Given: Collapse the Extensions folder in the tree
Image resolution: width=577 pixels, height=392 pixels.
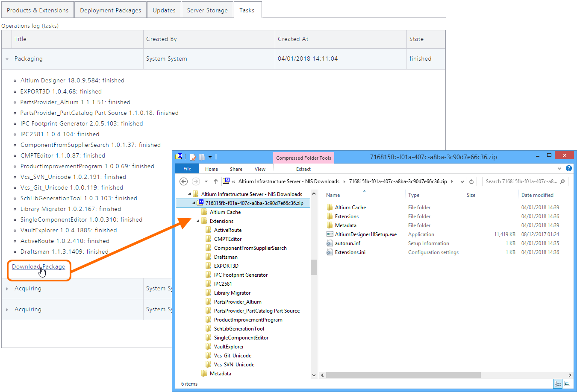Looking at the screenshot, I should [198, 221].
